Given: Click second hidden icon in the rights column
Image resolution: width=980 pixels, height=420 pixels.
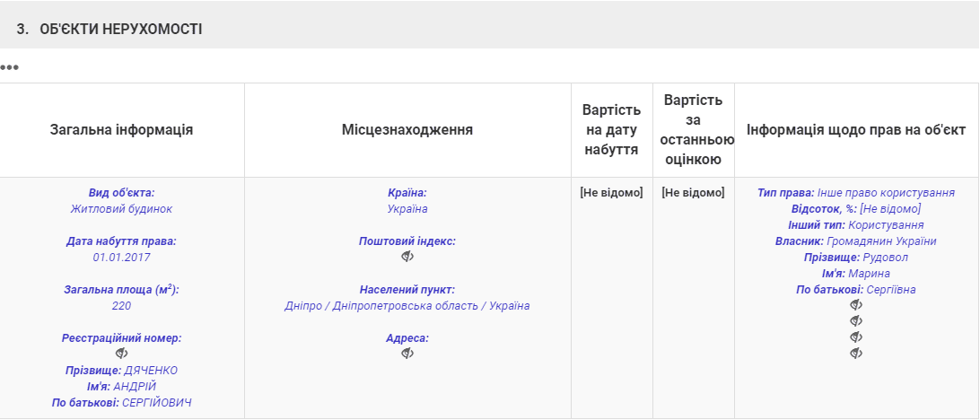Looking at the screenshot, I should click(855, 321).
